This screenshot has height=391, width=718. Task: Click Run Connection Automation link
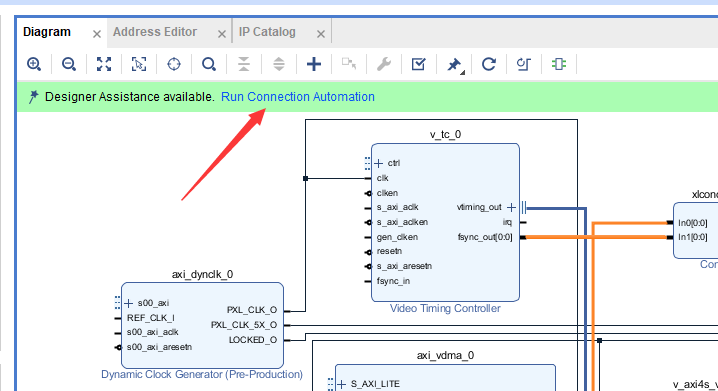coord(298,97)
